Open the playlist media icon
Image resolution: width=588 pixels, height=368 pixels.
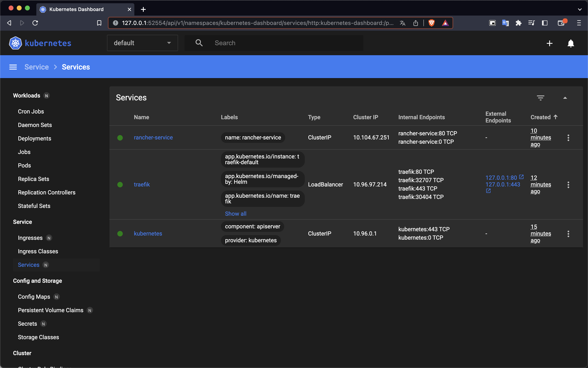[531, 23]
